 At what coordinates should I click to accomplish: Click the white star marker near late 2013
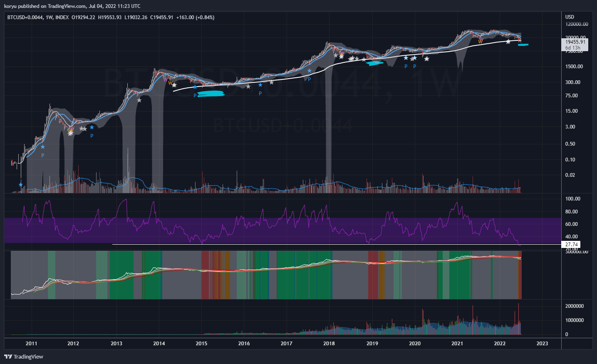[139, 100]
